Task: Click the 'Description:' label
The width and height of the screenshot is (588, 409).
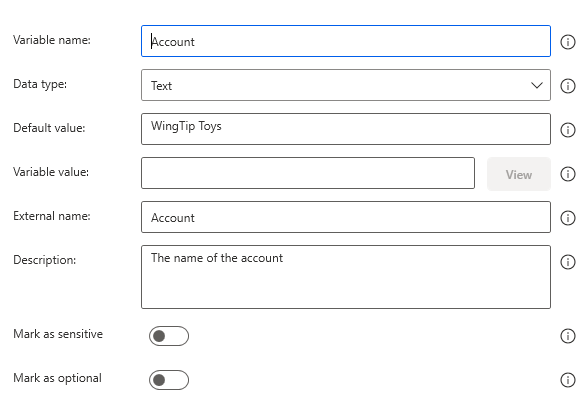Action: 44,260
